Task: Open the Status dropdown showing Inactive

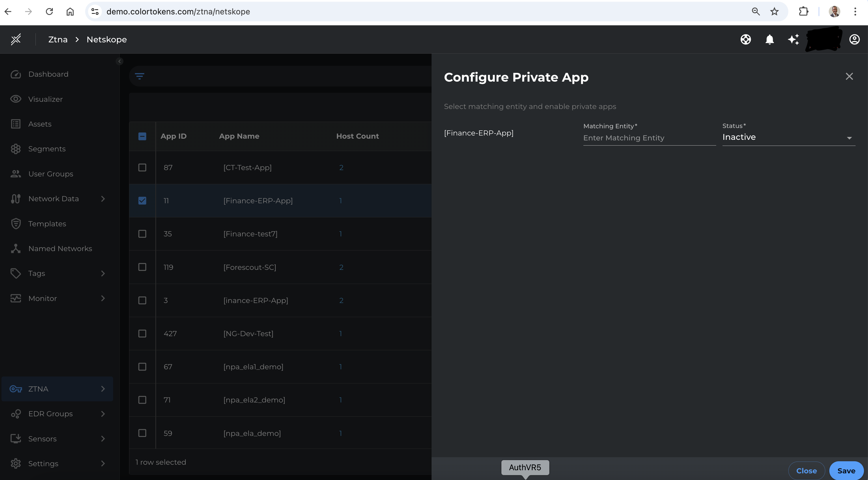Action: (789, 137)
